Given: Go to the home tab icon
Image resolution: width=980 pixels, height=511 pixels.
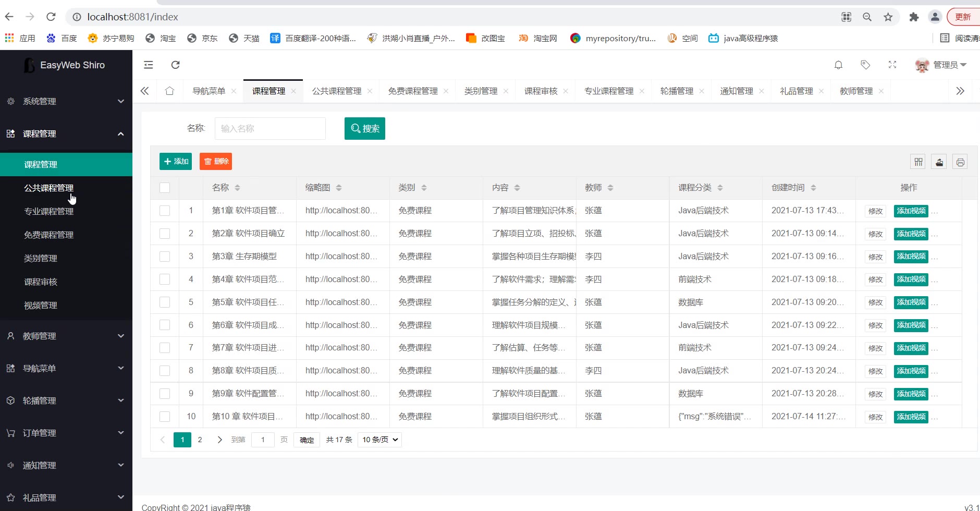Looking at the screenshot, I should 169,91.
